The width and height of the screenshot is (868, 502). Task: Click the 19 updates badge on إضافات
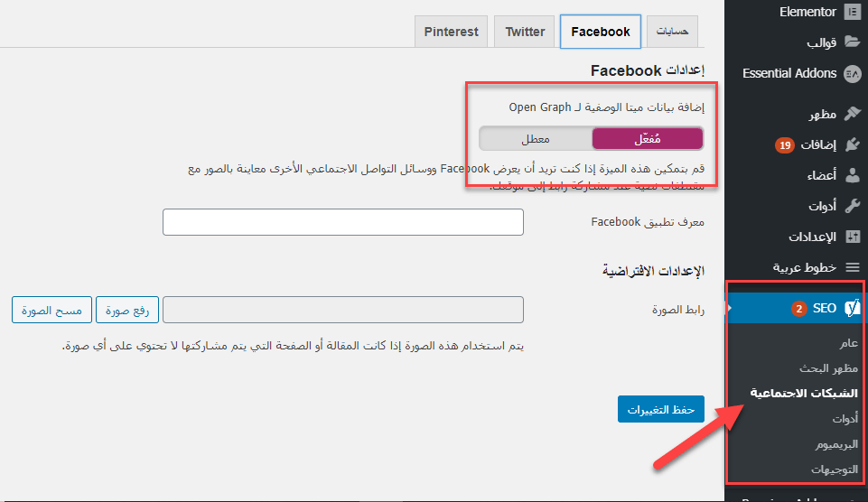tap(784, 145)
